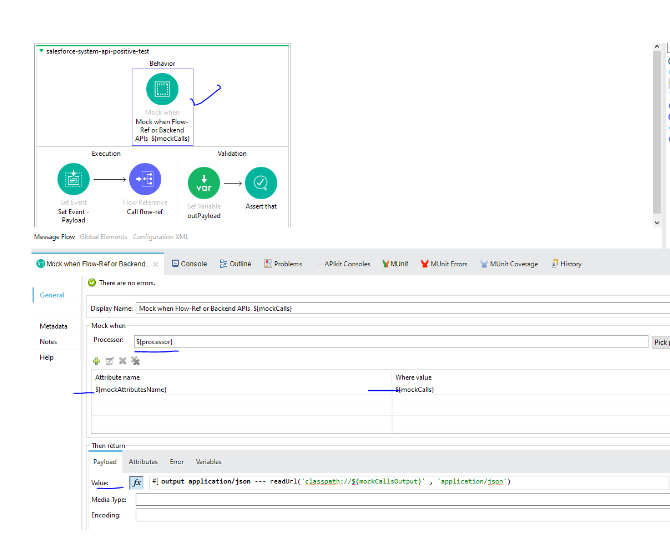Switch to the Variables tab in Then return

(x=208, y=462)
